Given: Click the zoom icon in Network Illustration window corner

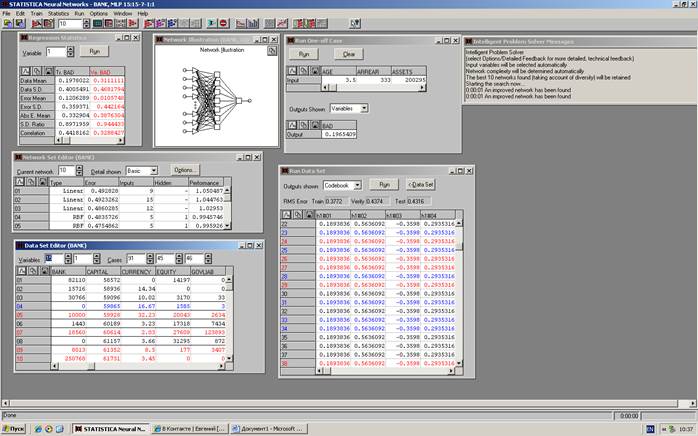Looking at the screenshot, I should (272, 51).
